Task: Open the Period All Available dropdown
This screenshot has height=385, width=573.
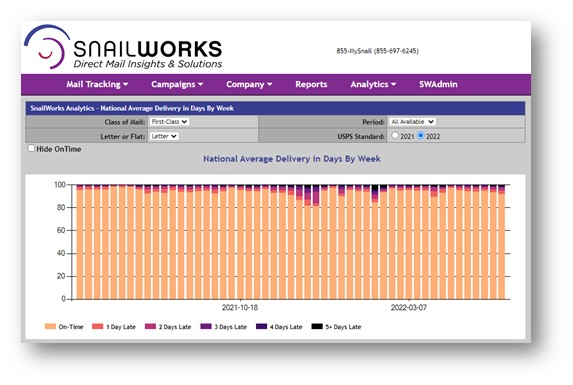Action: 412,122
